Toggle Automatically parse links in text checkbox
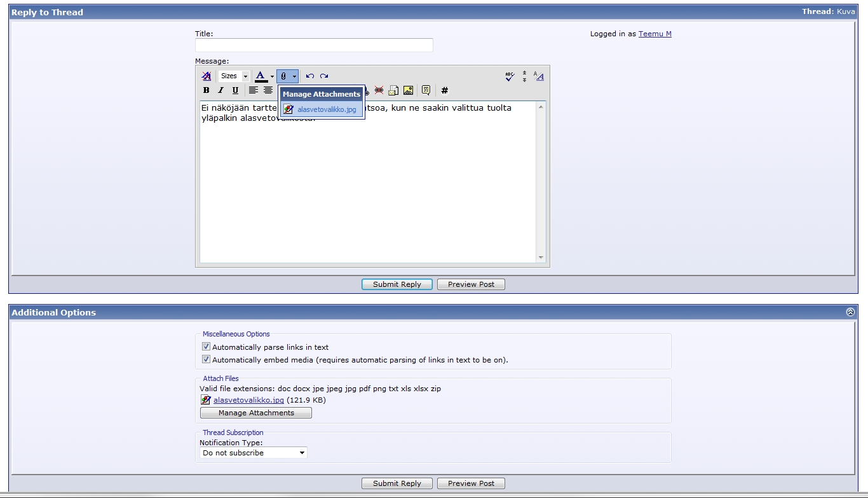The width and height of the screenshot is (868, 498). (x=206, y=347)
